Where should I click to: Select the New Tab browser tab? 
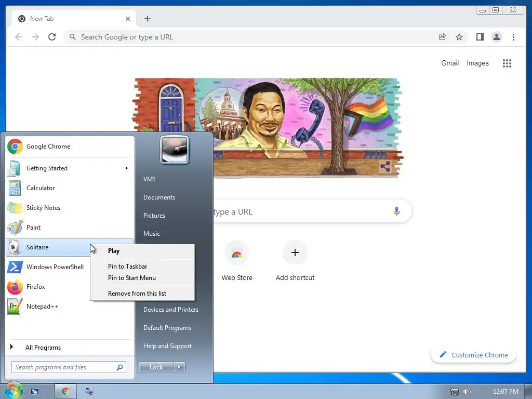tap(74, 19)
